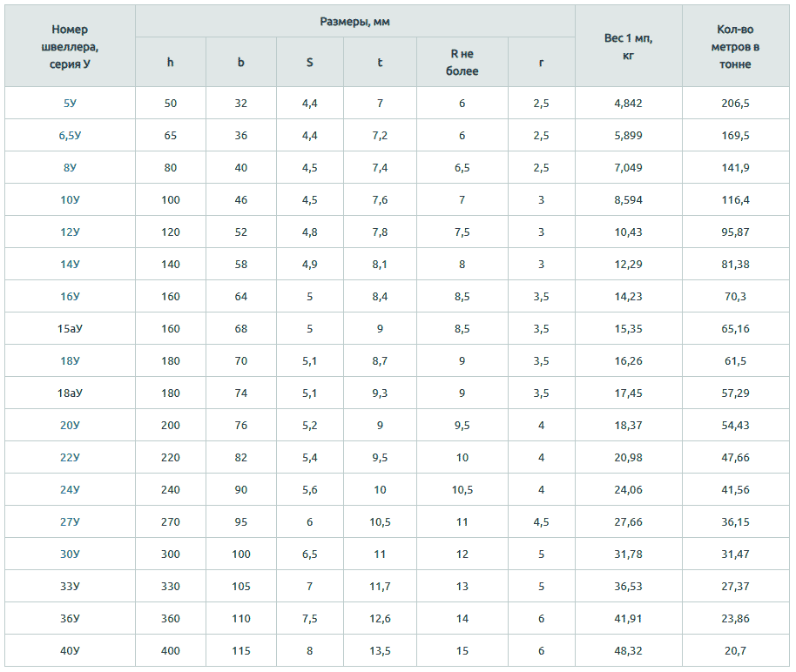Open the 24У channel link
The height and width of the screenshot is (672, 796).
click(x=70, y=490)
